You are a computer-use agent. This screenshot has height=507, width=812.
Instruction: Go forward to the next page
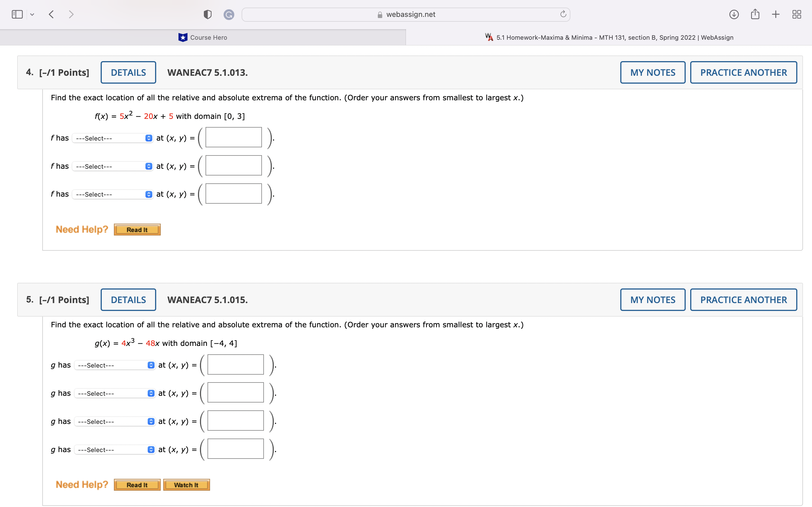coord(71,14)
